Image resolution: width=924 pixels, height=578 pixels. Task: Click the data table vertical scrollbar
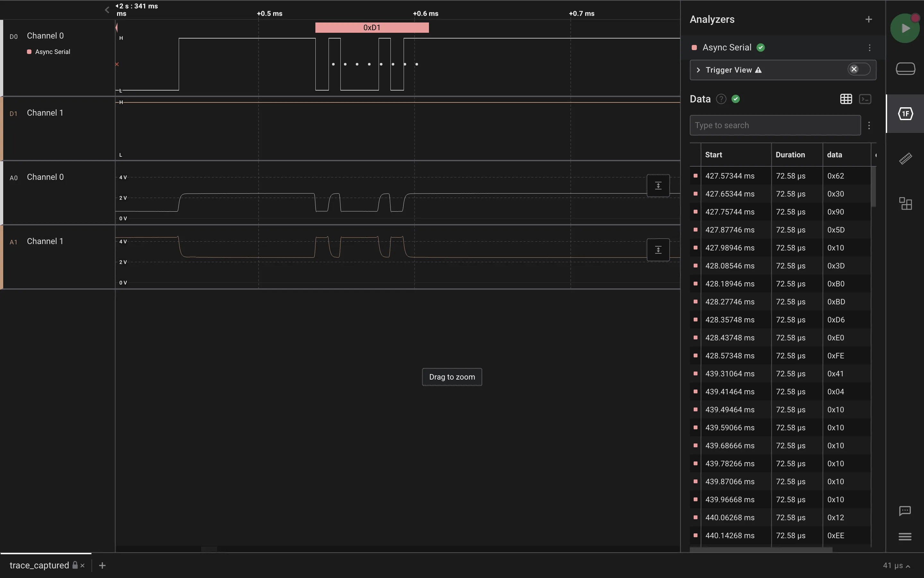pyautogui.click(x=873, y=187)
